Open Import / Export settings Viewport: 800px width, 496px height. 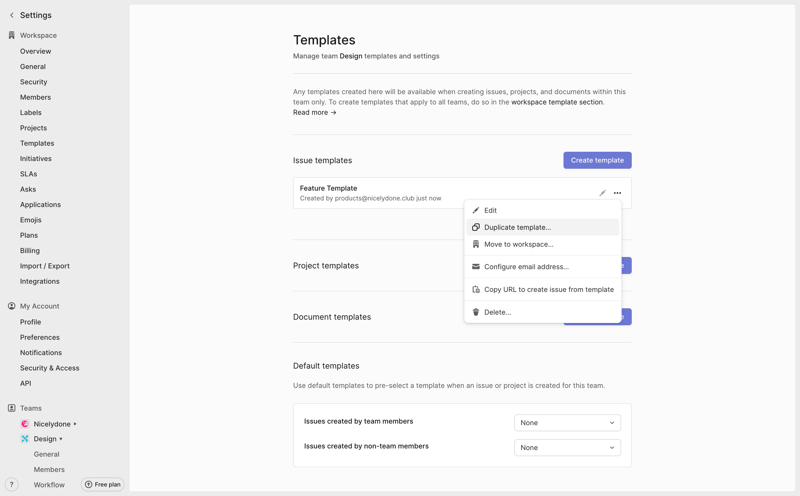pyautogui.click(x=44, y=266)
